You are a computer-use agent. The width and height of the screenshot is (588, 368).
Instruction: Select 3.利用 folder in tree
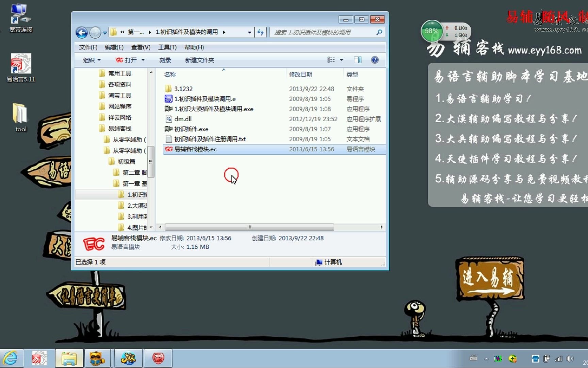137,216
